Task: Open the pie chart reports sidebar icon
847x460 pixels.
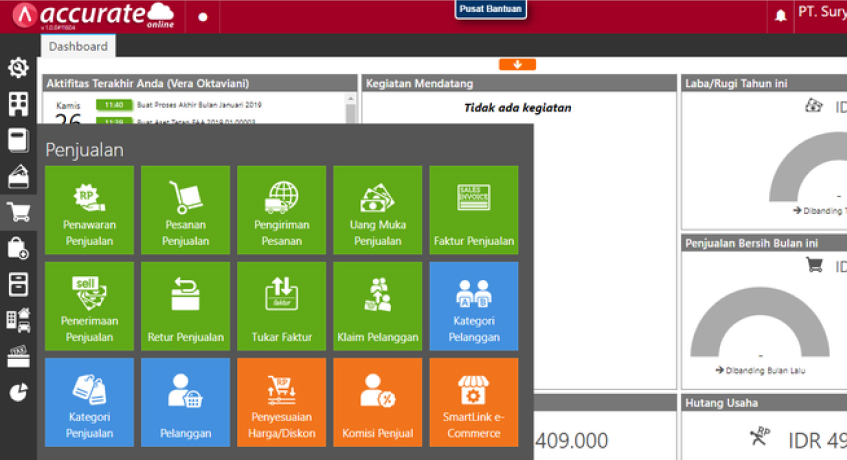Action: tap(18, 392)
